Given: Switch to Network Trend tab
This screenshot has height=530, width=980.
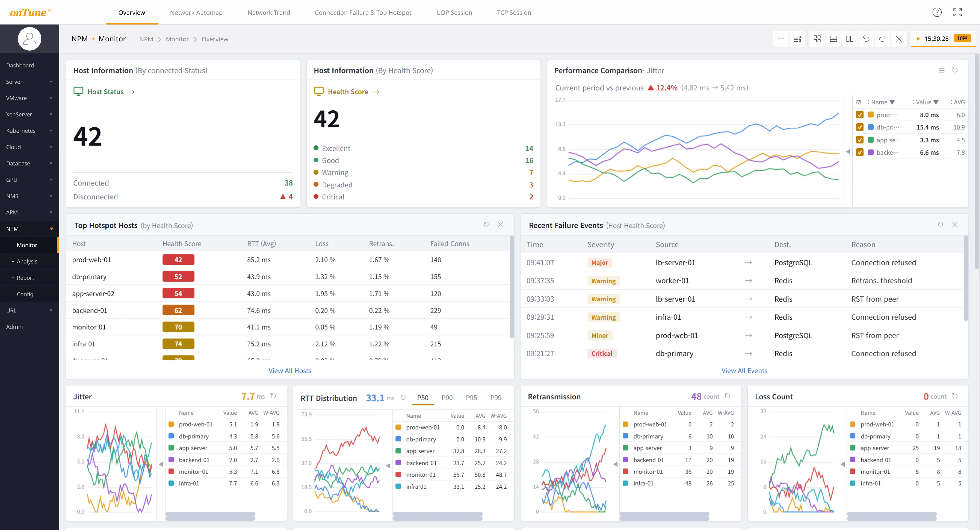Looking at the screenshot, I should coord(268,13).
